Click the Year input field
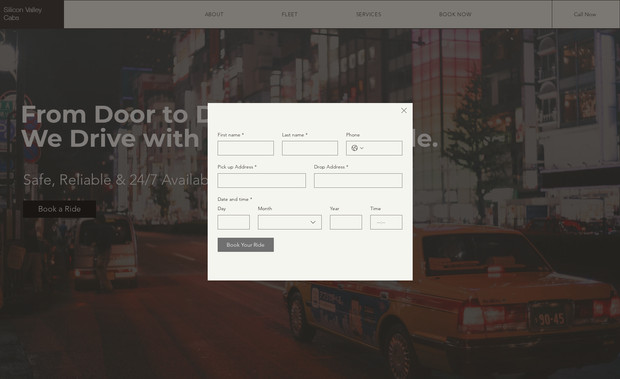 (x=346, y=222)
